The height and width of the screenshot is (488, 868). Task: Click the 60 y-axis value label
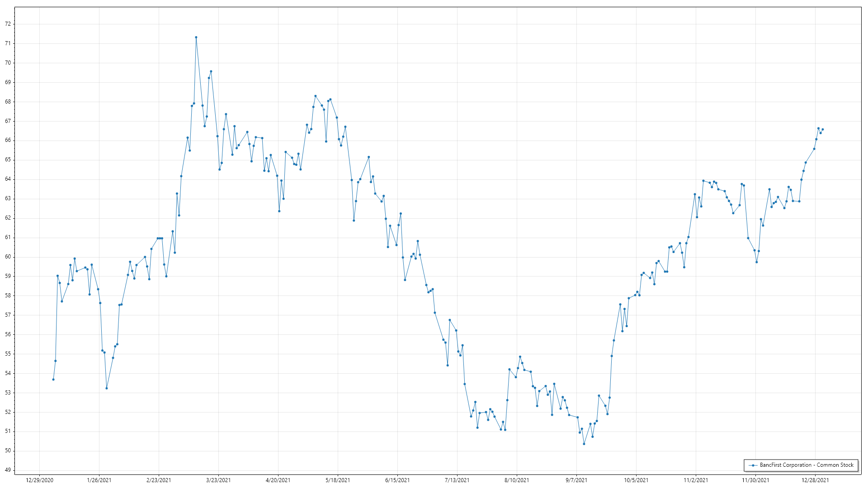pyautogui.click(x=8, y=257)
